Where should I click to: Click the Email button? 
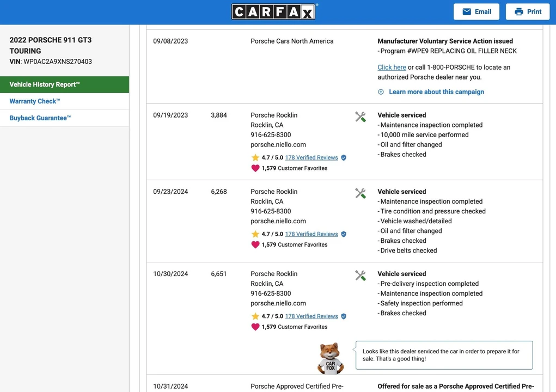click(x=476, y=11)
